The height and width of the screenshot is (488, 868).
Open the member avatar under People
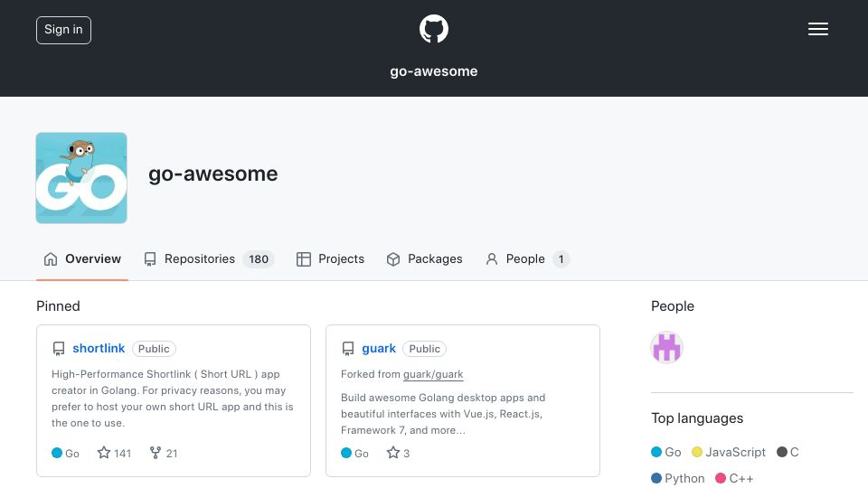pos(666,347)
